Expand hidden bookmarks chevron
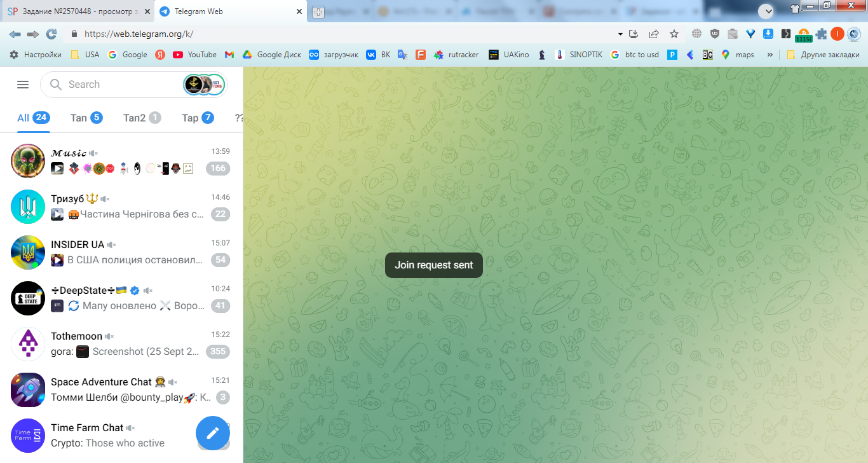The image size is (868, 463). pyautogui.click(x=770, y=55)
